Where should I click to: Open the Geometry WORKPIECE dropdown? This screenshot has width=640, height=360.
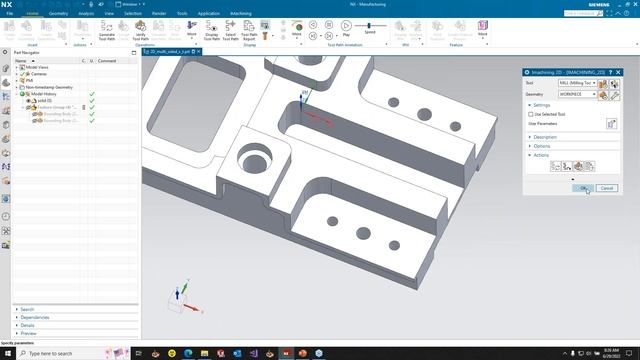[577, 94]
